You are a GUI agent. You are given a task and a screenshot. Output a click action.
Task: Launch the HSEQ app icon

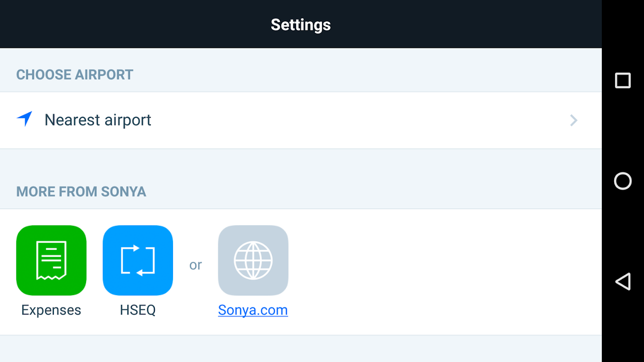coord(138,260)
